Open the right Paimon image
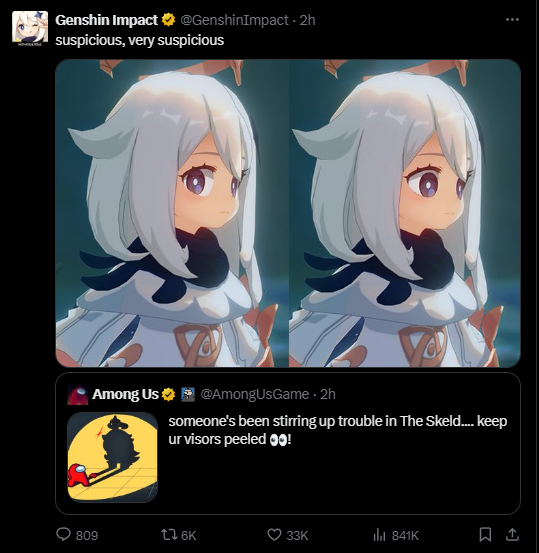This screenshot has height=553, width=539. click(x=405, y=213)
